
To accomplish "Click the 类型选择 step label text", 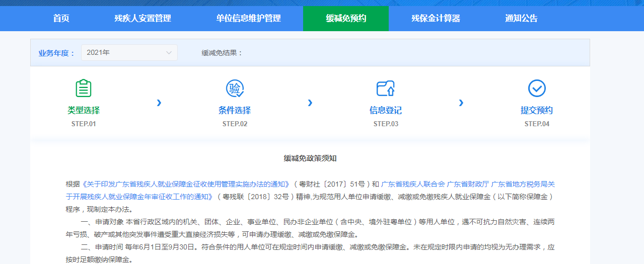I will (x=84, y=111).
